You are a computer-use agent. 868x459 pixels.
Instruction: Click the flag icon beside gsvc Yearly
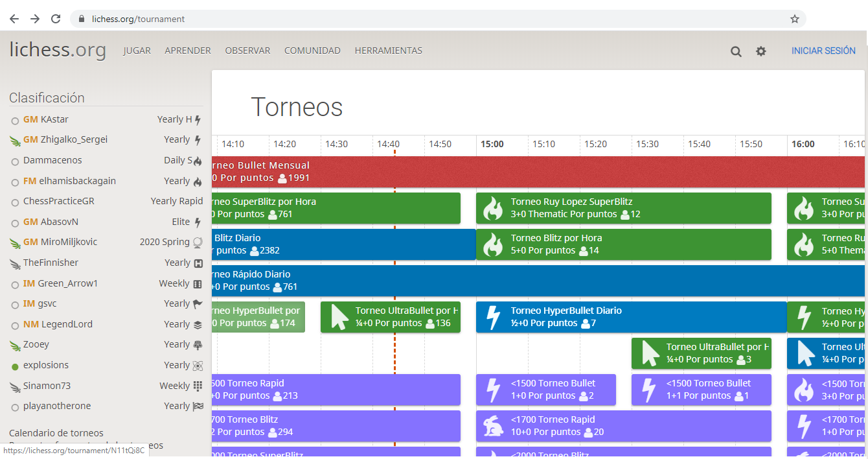(198, 304)
